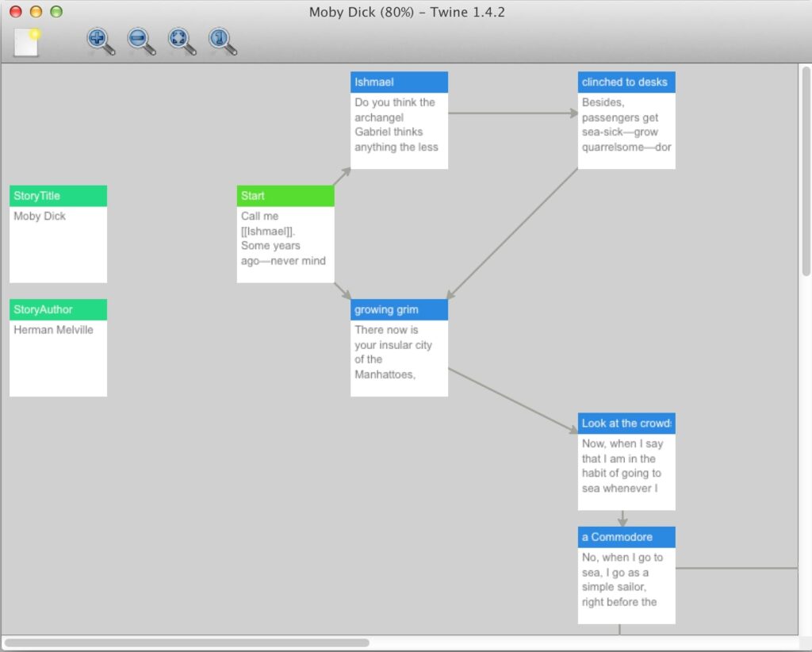
Task: Create a new passage with the toolbar icon
Action: point(27,41)
